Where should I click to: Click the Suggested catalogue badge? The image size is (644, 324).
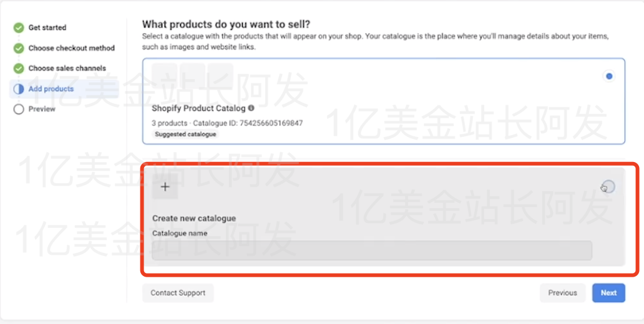click(185, 134)
